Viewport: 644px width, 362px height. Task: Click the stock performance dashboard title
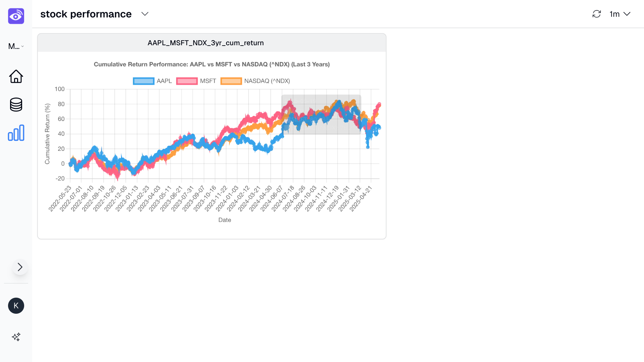click(x=86, y=14)
